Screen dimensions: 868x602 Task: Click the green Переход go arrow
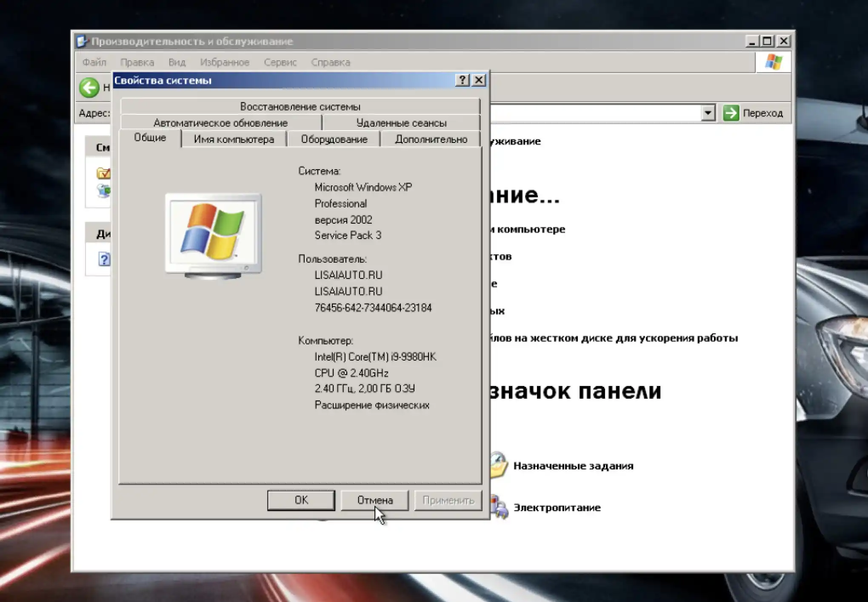point(731,113)
